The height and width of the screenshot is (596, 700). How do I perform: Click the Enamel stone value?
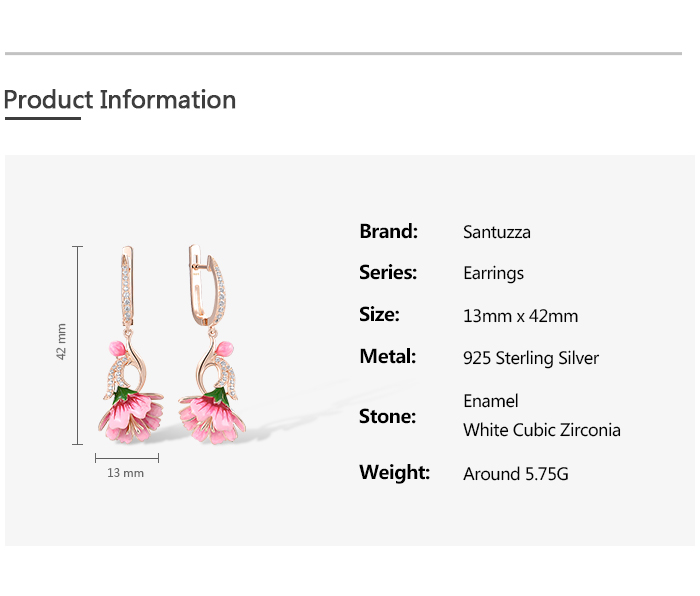(x=491, y=401)
